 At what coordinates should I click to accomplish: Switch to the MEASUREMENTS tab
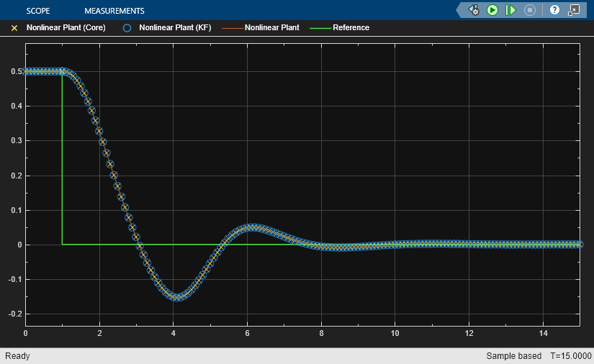coord(114,11)
